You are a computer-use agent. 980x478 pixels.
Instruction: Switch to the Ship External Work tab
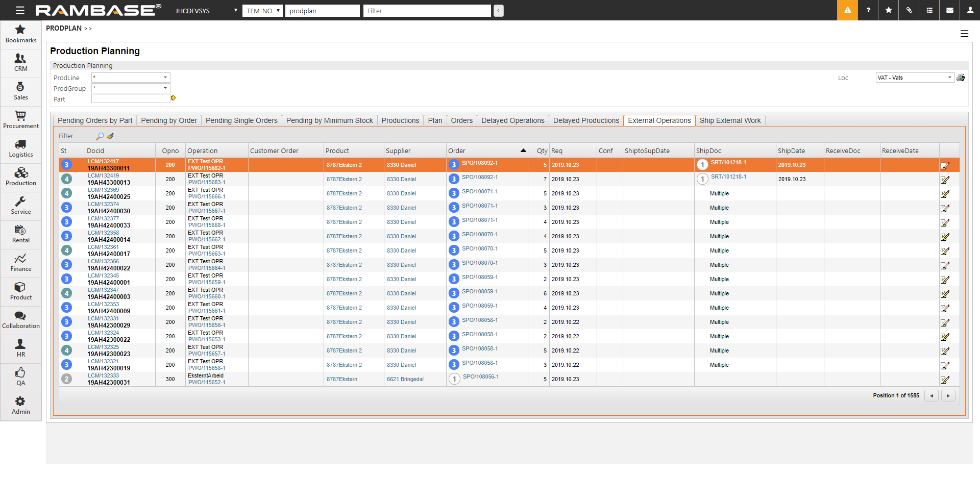(730, 120)
